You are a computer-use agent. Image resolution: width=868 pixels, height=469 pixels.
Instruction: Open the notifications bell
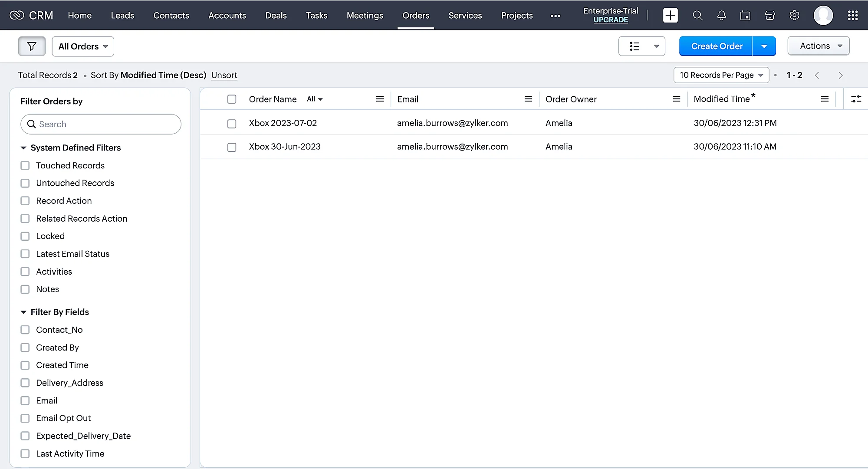[721, 16]
